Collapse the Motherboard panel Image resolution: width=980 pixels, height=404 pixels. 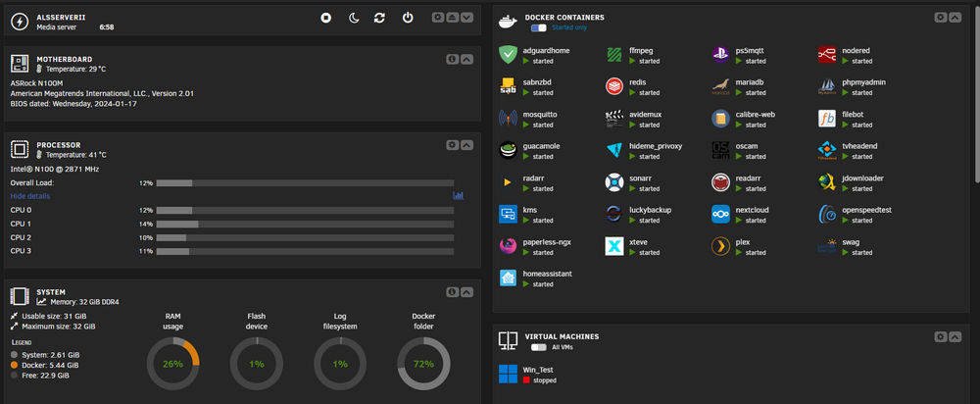click(x=466, y=60)
